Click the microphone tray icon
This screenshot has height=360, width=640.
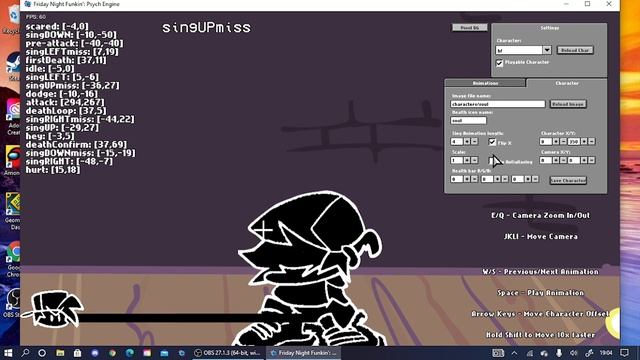559,353
